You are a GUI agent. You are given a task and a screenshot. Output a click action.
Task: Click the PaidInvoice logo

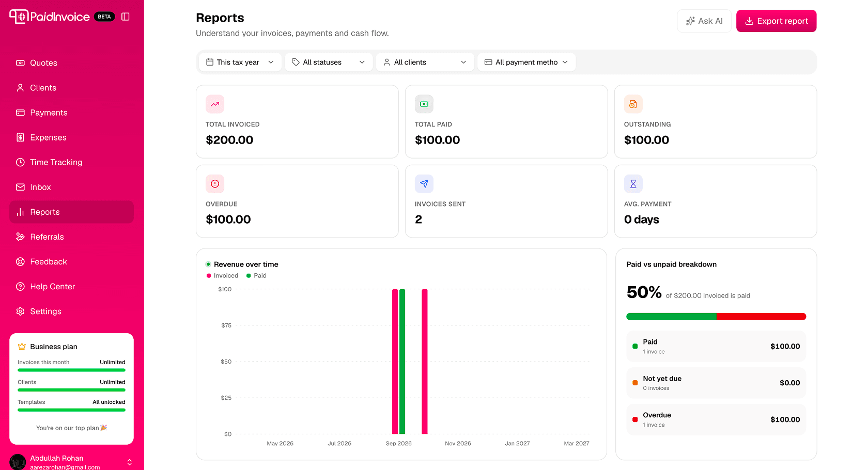pyautogui.click(x=50, y=17)
